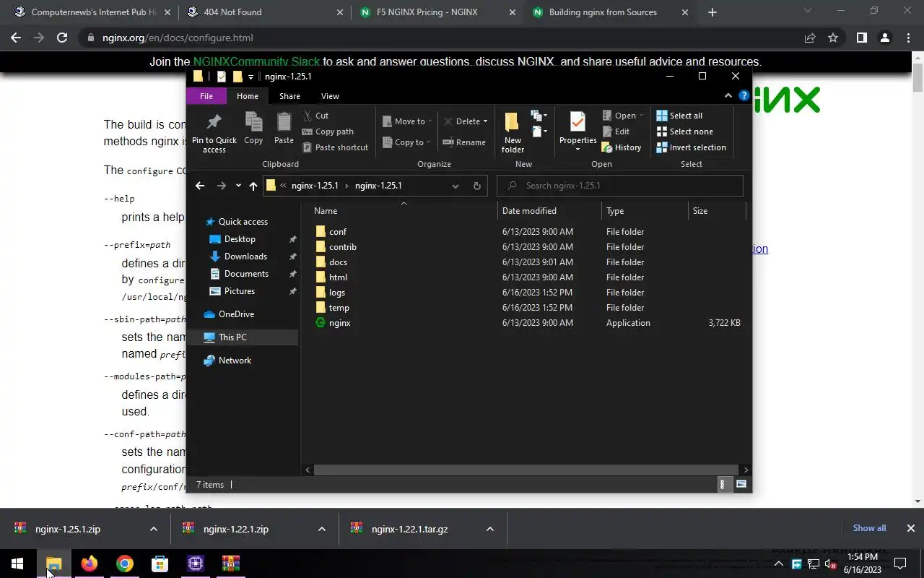Image resolution: width=924 pixels, height=578 pixels.
Task: Go back in File Explorer
Action: point(200,186)
